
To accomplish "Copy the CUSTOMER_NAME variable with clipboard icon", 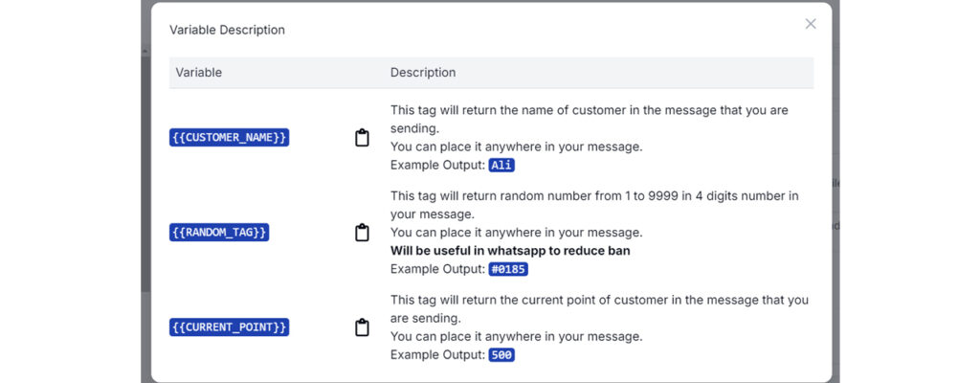I will click(362, 138).
